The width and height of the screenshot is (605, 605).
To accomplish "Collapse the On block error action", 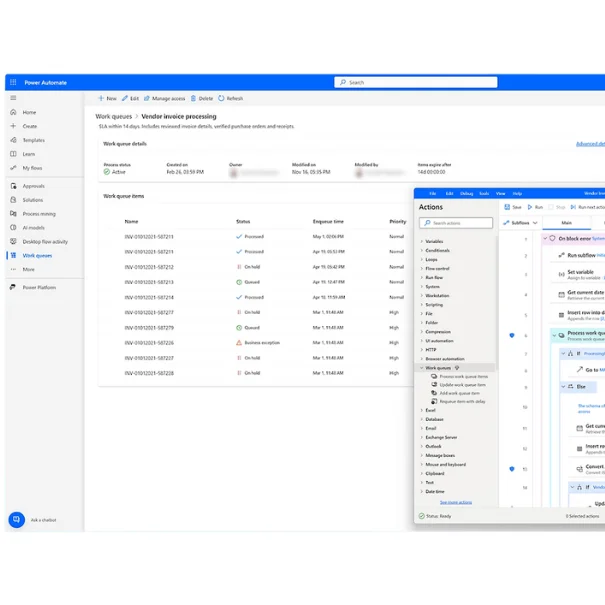I will (546, 238).
